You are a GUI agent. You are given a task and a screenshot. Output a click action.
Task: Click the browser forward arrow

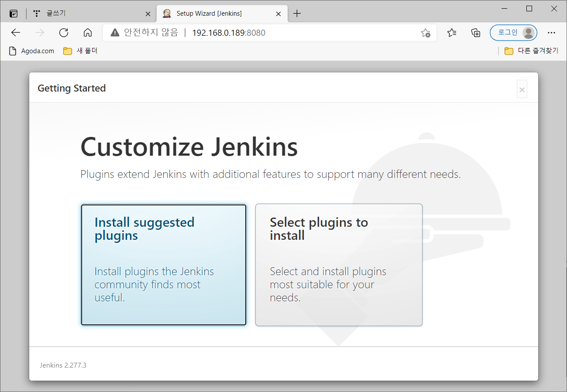40,33
